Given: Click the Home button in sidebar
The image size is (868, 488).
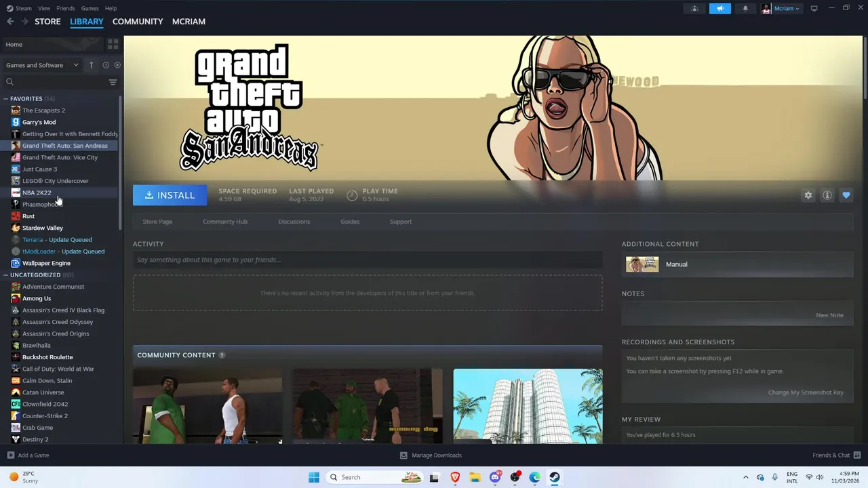Looking at the screenshot, I should (52, 44).
